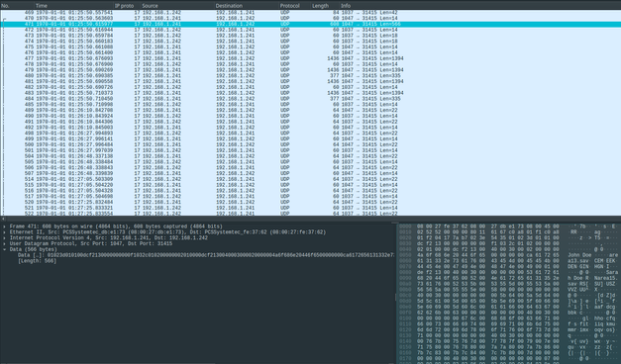Expand the Frame 471 tree node

(x=4, y=227)
